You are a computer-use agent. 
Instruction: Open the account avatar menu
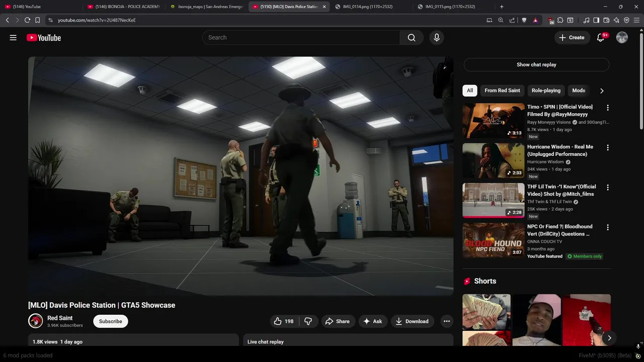click(622, 38)
